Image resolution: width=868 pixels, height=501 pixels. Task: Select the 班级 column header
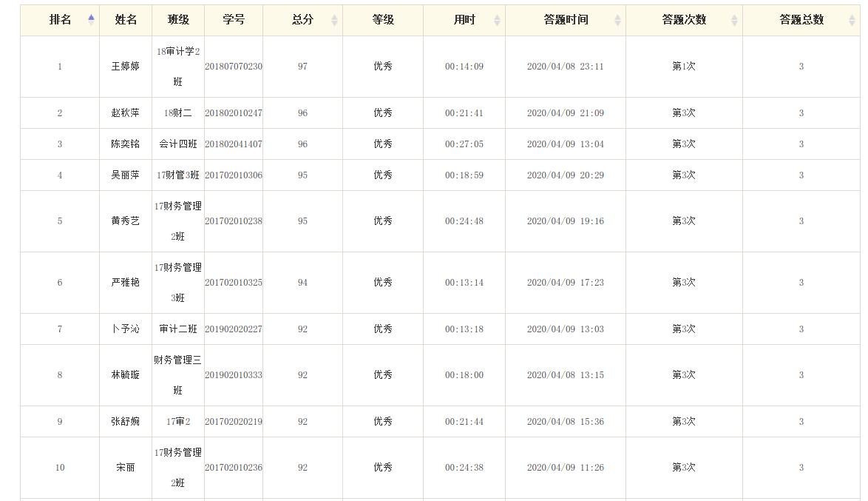point(178,20)
